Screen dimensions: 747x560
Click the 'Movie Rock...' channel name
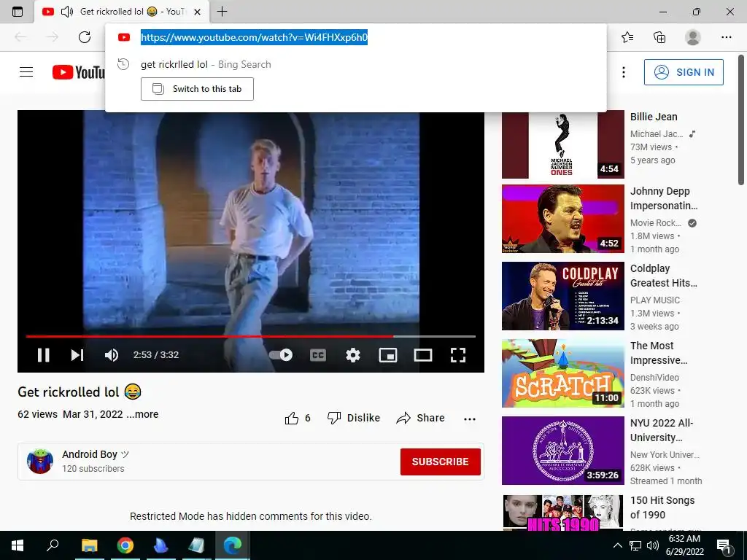(x=656, y=223)
